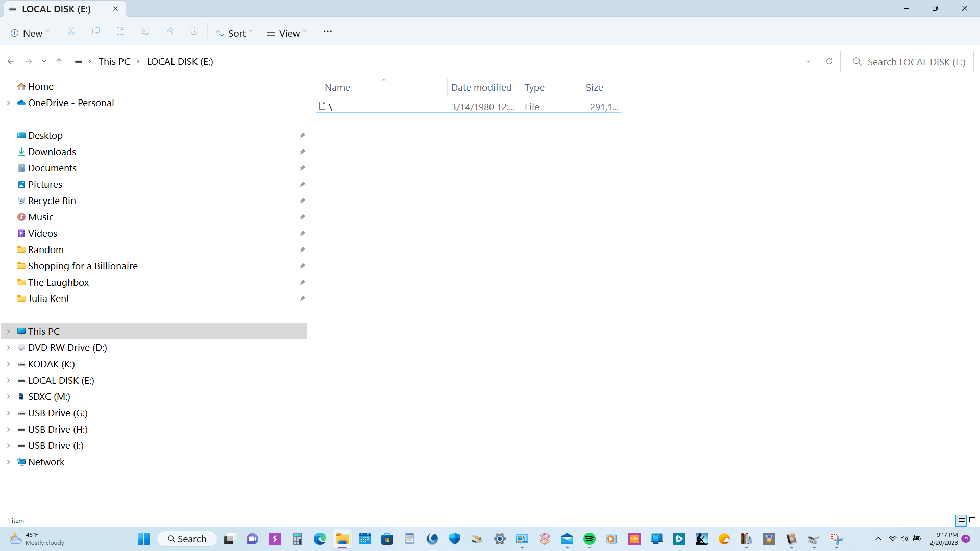
Task: Click the Delete trash icon in the toolbar
Action: [194, 32]
